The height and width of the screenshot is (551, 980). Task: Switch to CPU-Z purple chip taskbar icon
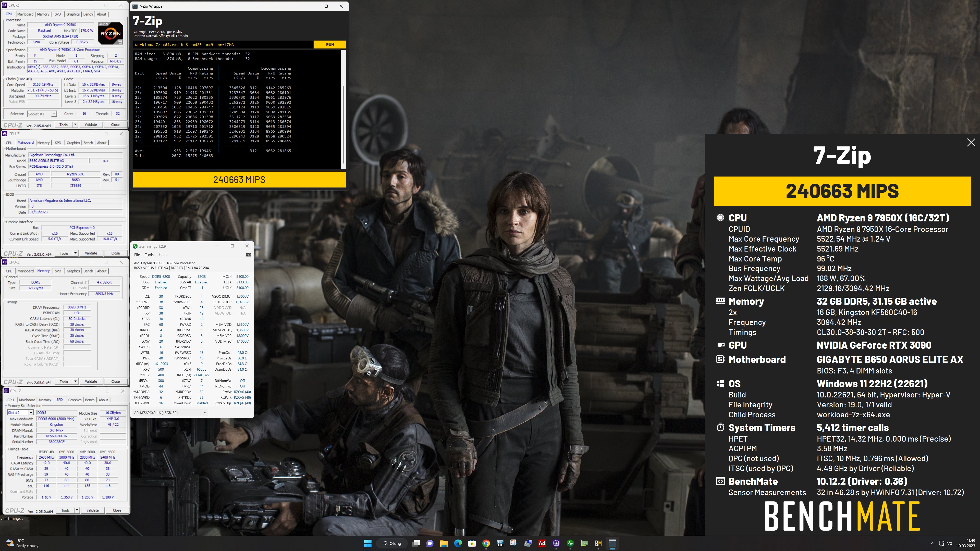556,543
